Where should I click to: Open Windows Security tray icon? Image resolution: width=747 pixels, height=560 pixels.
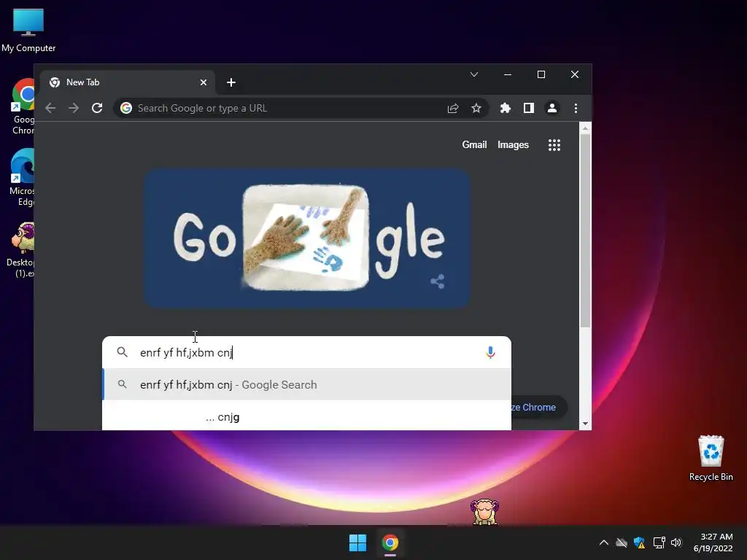point(639,542)
